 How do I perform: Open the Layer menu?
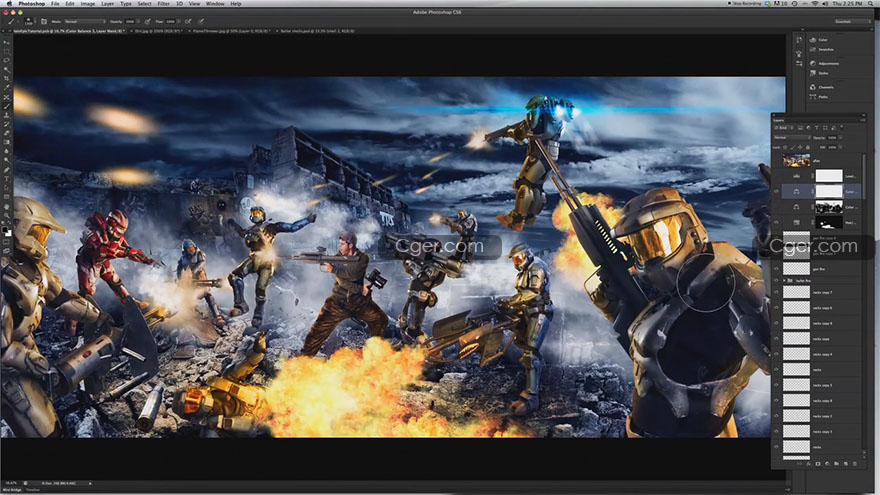pyautogui.click(x=107, y=3)
